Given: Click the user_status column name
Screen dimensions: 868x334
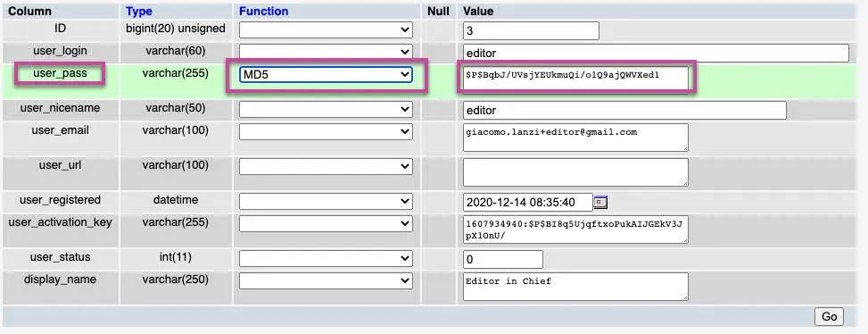Looking at the screenshot, I should 61,257.
